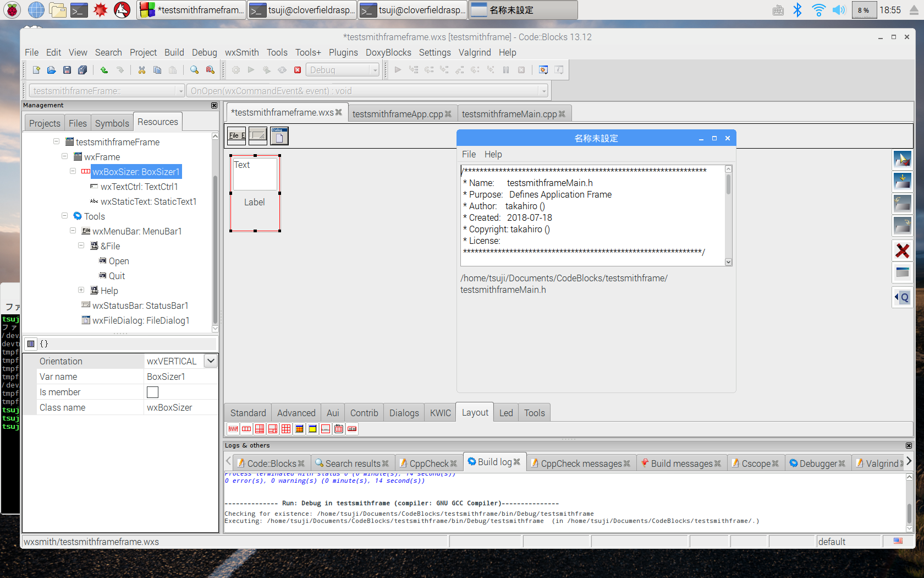Close the Management panel
Screen dimensions: 924x578
(214, 105)
